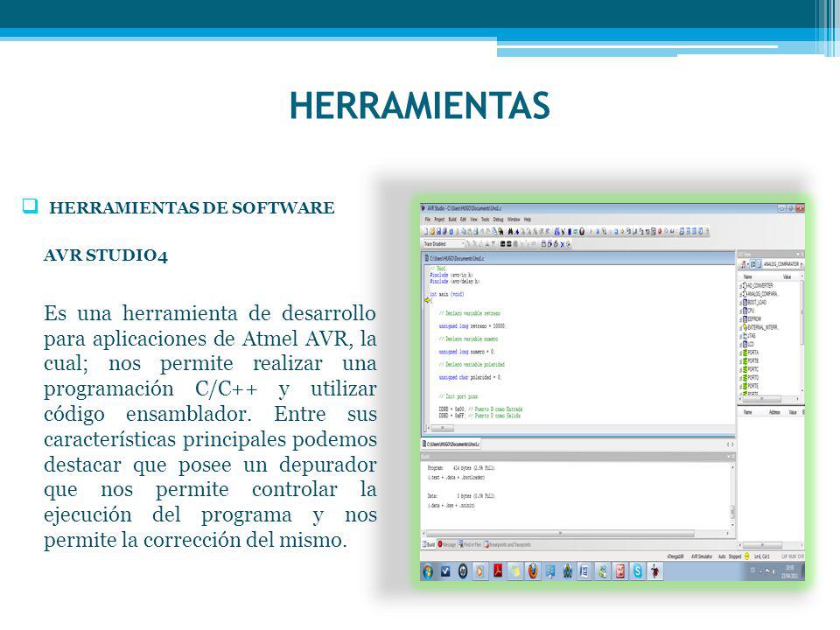Image resolution: width=840 pixels, height=630 pixels.
Task: Click the Uno1.c editor window title bar
Action: coord(578,258)
